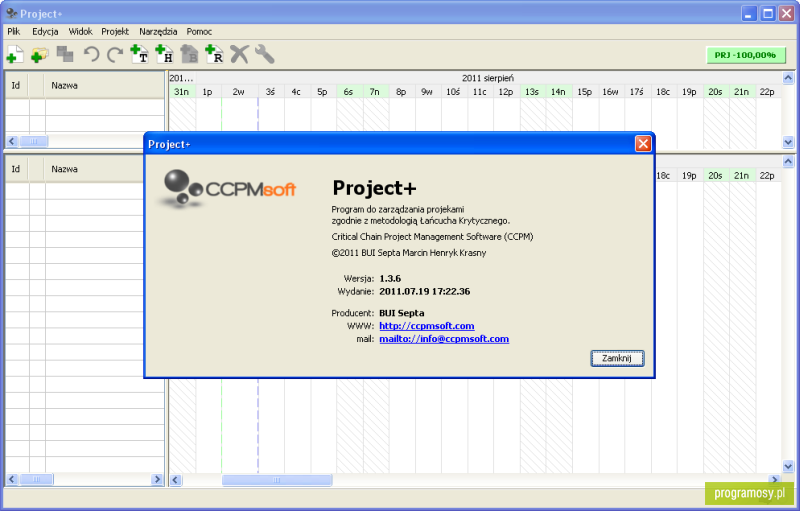Click lower chart horizontal scrollbar thumb
The image size is (800, 511).
click(277, 480)
